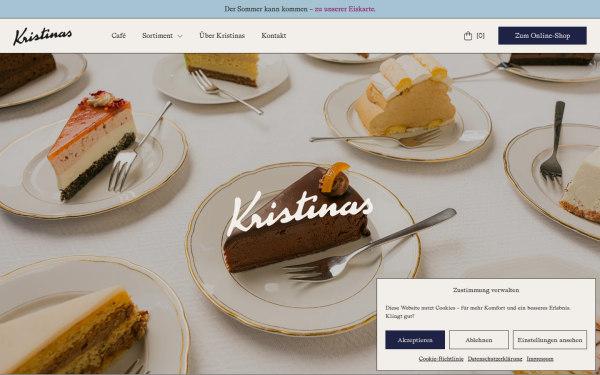600x375 pixels.
Task: Click the Kristinas logo in the header
Action: [x=42, y=36]
